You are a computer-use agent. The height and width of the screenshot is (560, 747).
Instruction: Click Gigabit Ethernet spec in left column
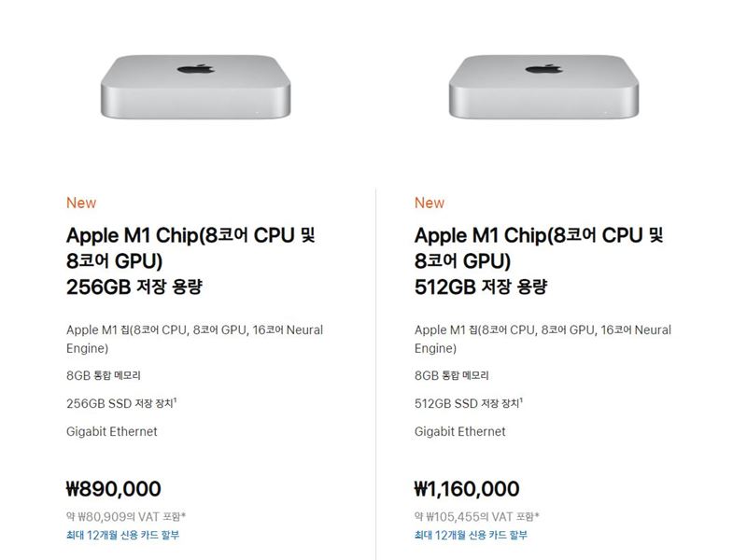[x=111, y=431]
